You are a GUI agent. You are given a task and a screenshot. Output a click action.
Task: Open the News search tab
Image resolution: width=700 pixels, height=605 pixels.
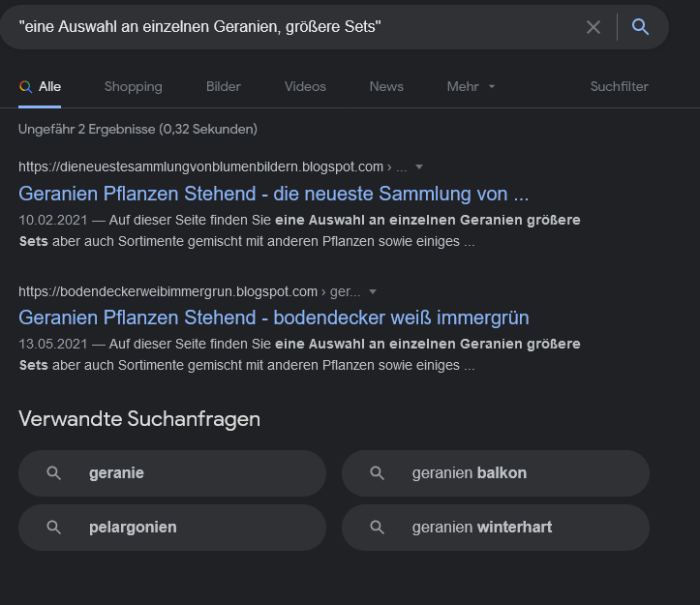point(386,87)
